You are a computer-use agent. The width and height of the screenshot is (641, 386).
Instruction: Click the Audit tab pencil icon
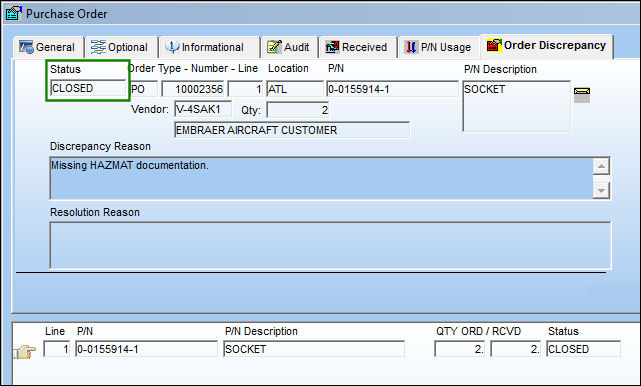click(x=274, y=47)
